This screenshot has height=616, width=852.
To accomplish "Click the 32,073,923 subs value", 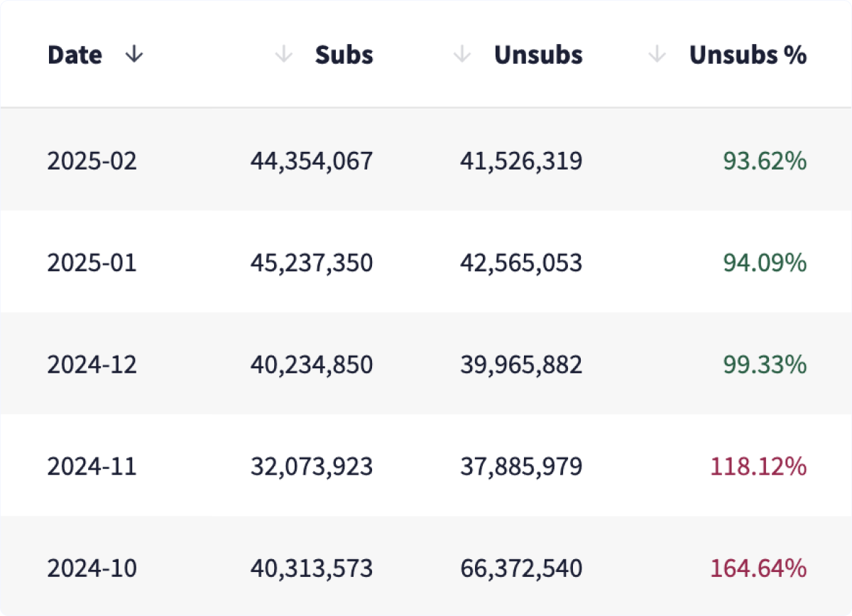I will [x=311, y=467].
